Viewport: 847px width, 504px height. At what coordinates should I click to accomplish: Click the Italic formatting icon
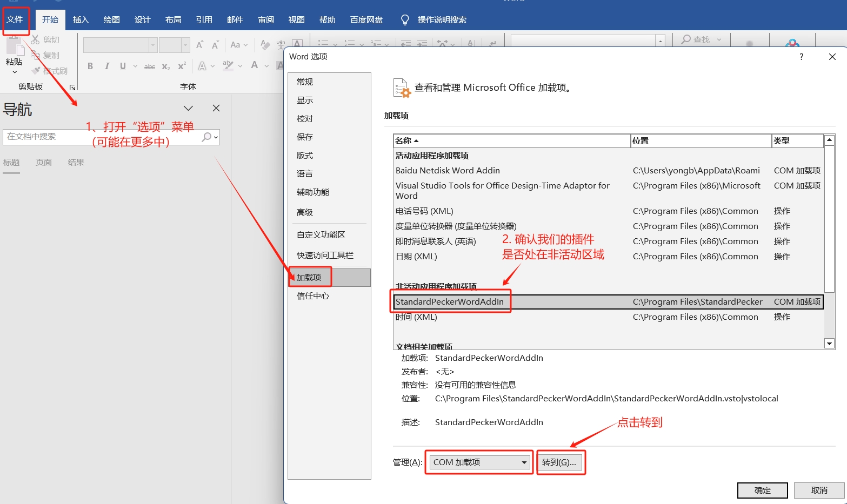[107, 66]
